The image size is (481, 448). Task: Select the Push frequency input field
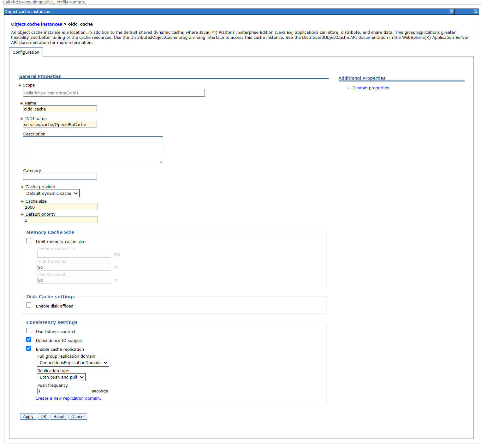62,391
